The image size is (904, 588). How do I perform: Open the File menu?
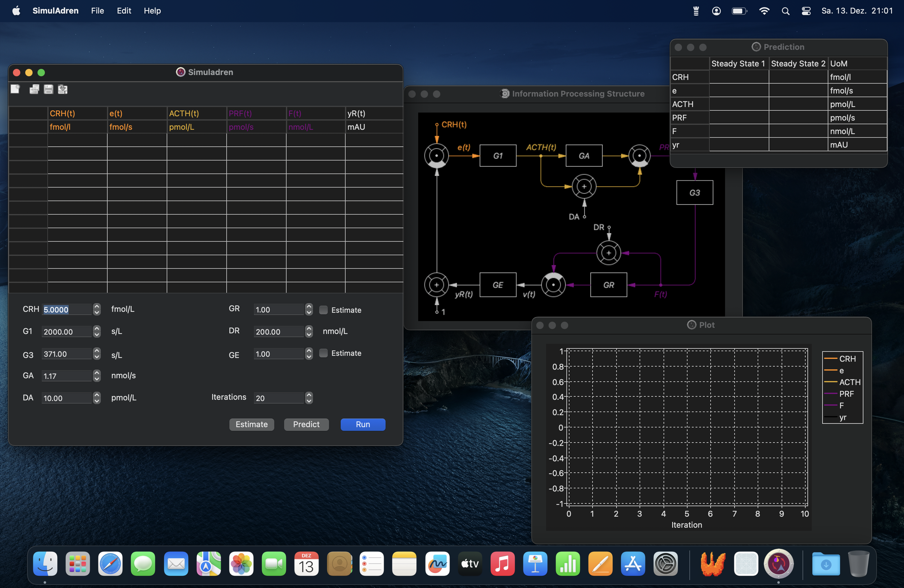(x=97, y=11)
